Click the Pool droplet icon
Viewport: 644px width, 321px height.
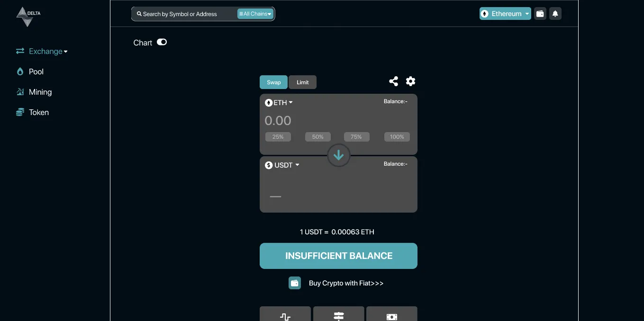point(20,71)
